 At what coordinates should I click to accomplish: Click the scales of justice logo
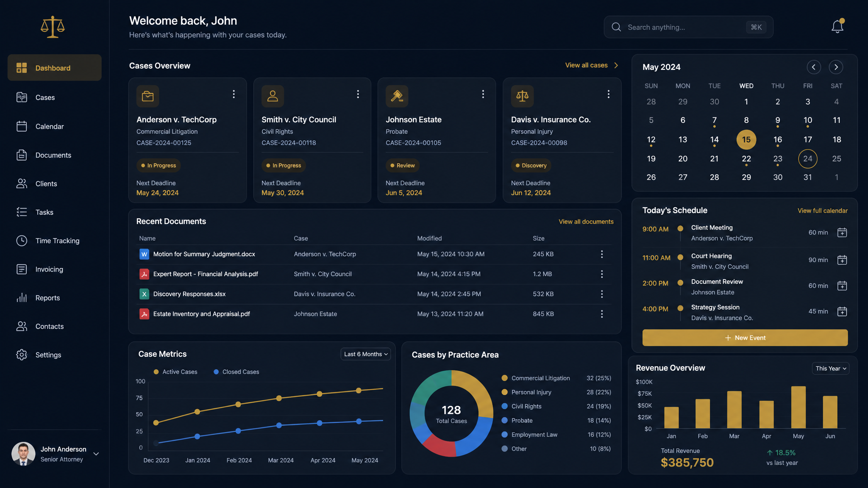[53, 27]
